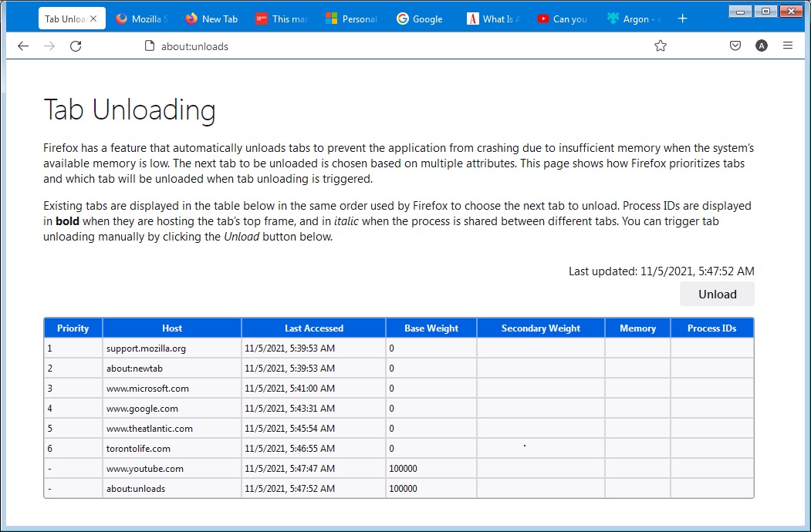The image size is (811, 532).
Task: Select the about:unloads host cell in table
Action: point(172,489)
